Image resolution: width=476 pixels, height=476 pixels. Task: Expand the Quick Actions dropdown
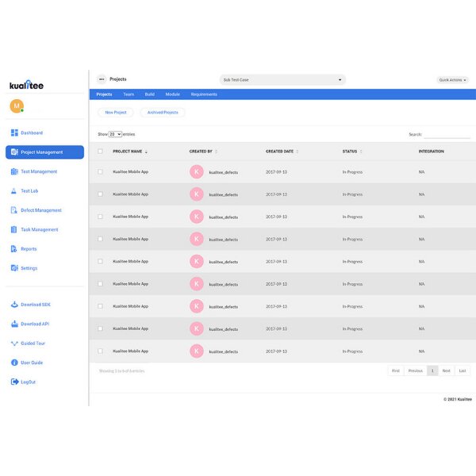pos(452,80)
